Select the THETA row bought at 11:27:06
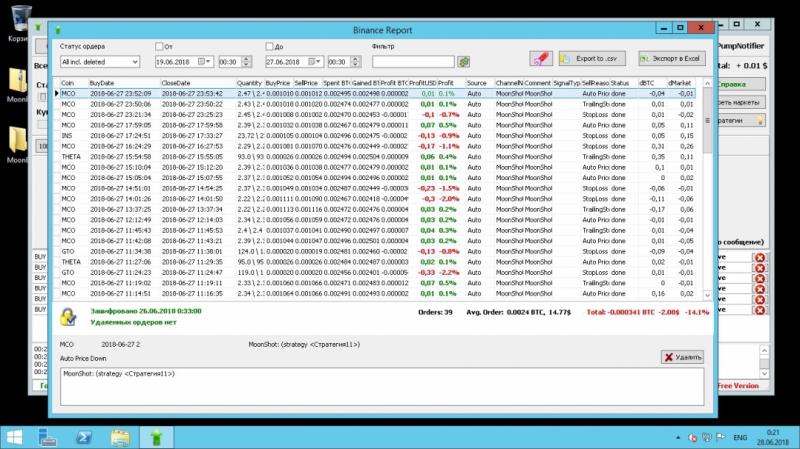 tap(377, 262)
